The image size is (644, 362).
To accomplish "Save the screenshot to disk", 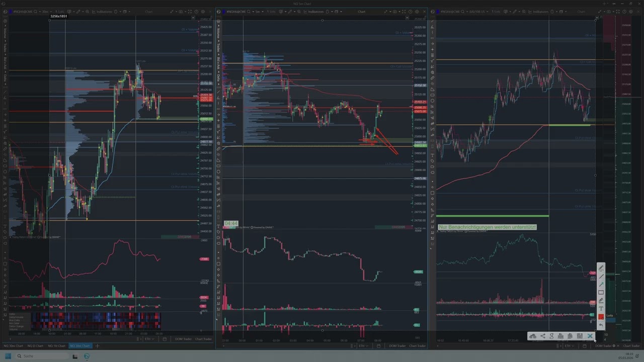I will coord(580,336).
